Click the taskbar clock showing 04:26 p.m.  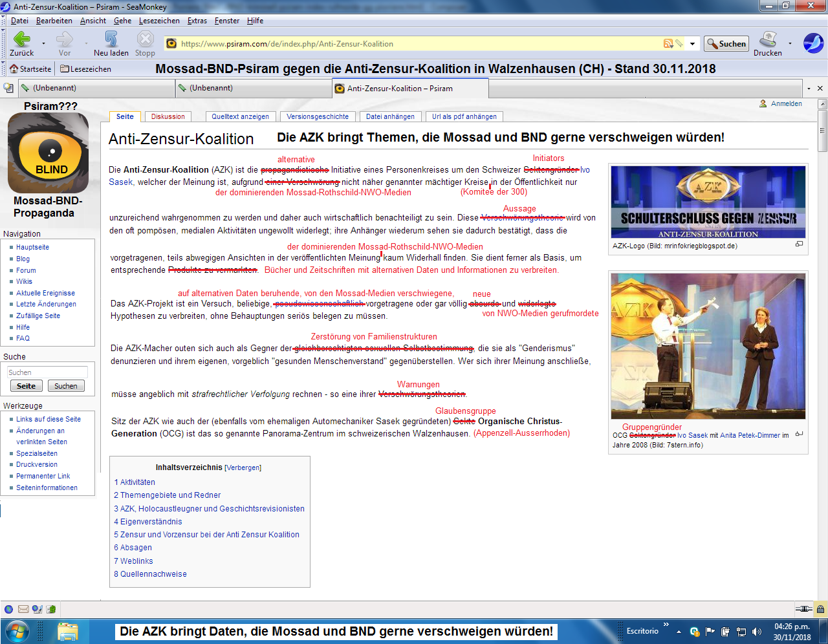[792, 632]
